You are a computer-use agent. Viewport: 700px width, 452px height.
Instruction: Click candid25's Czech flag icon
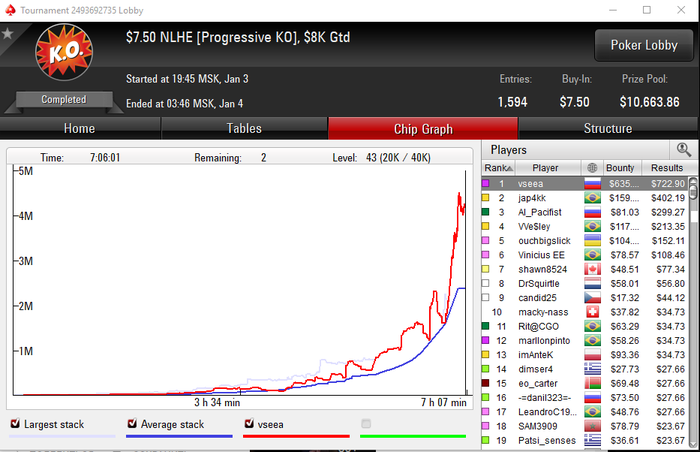pyautogui.click(x=592, y=298)
